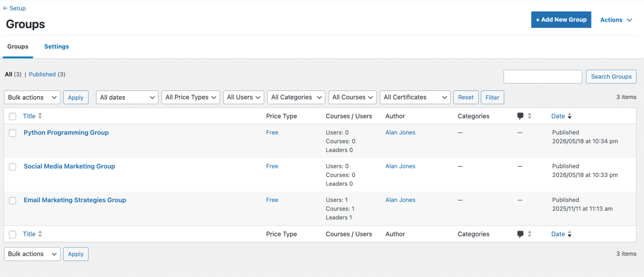The height and width of the screenshot is (277, 644).
Task: Check the Social Media Marketing Group checkbox
Action: point(12,167)
